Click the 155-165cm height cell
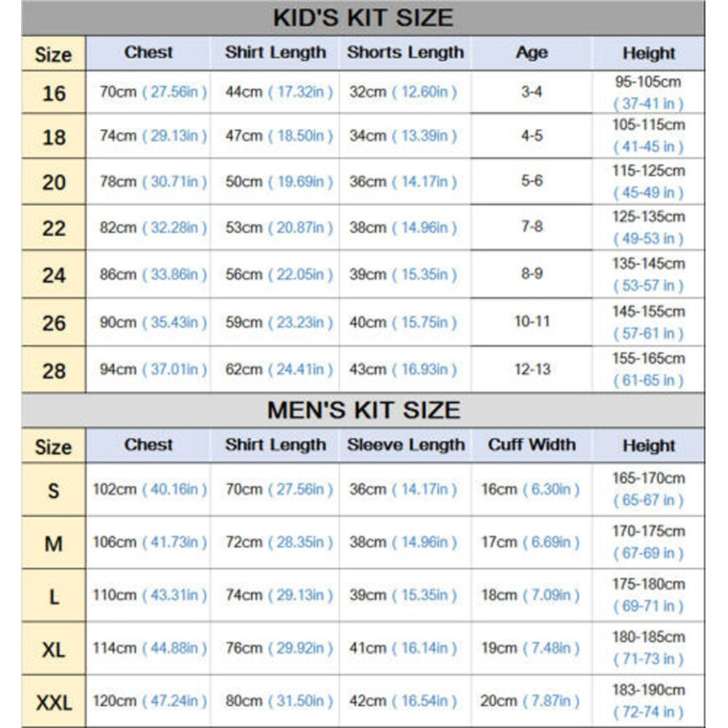Screen dimensions: 728x728 [648, 369]
